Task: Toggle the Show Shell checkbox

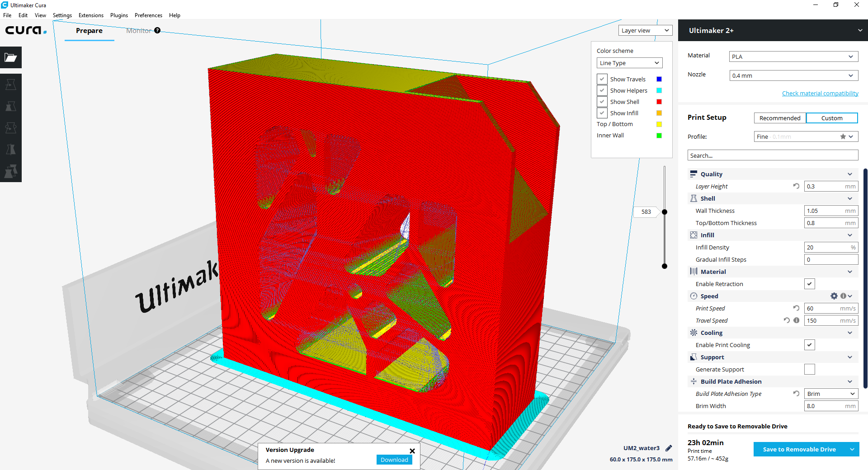Action: click(x=602, y=102)
